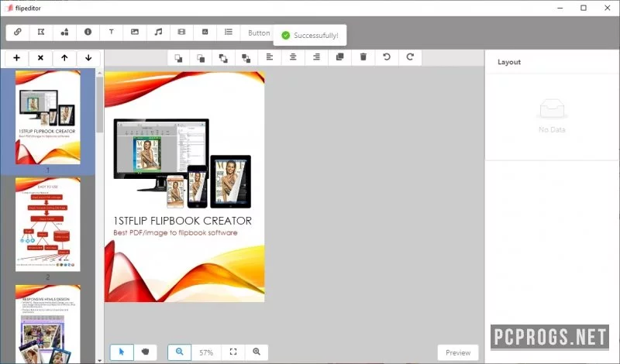Insert an image with picture icon

coord(135,33)
